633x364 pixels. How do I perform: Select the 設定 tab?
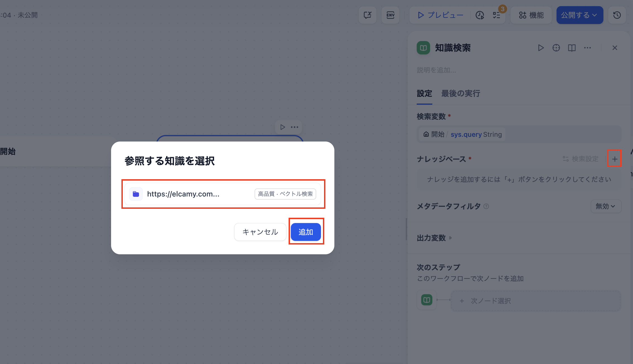tap(424, 94)
